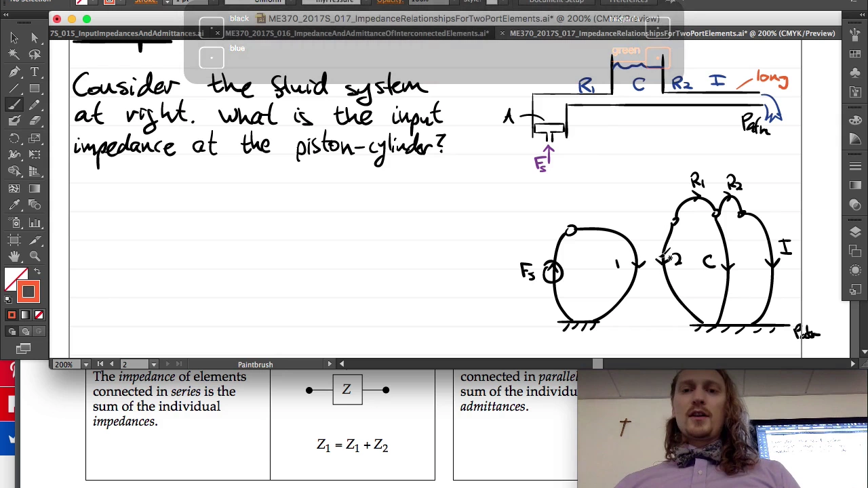Click the vertical scrollbar down arrow

tap(864, 352)
